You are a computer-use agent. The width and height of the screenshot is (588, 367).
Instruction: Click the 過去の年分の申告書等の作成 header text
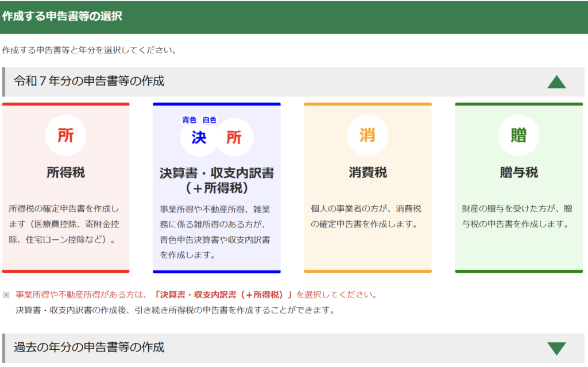[89, 347]
